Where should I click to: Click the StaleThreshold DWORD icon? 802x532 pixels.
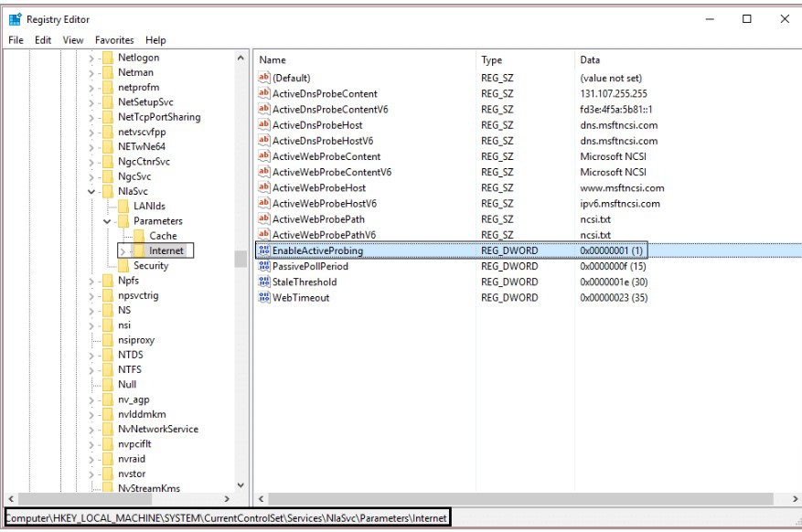264,282
